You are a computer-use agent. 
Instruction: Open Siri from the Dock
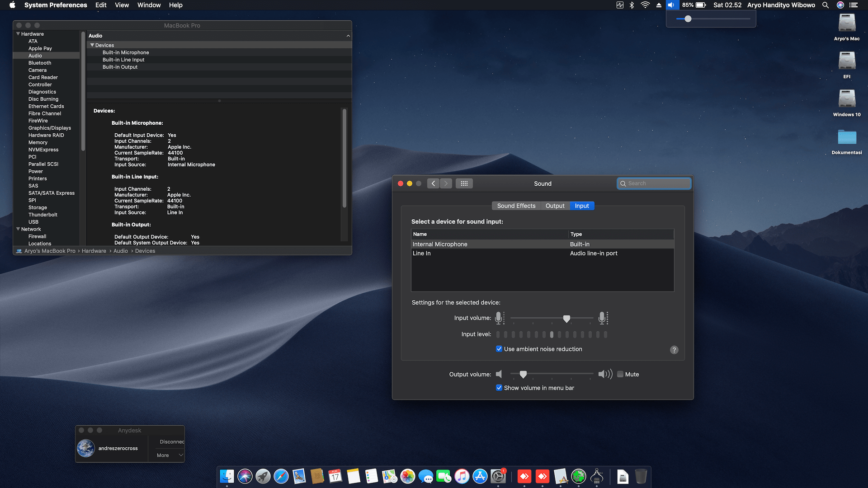[x=245, y=476]
